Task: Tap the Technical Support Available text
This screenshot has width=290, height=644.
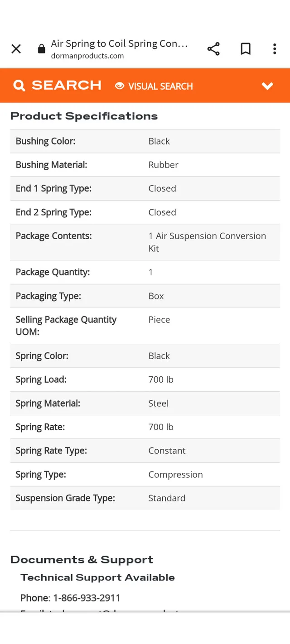Action: (x=97, y=577)
